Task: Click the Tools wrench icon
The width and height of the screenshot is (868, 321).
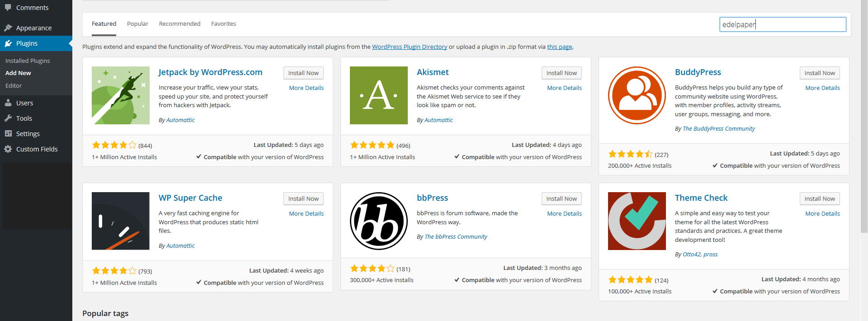Action: 8,118
